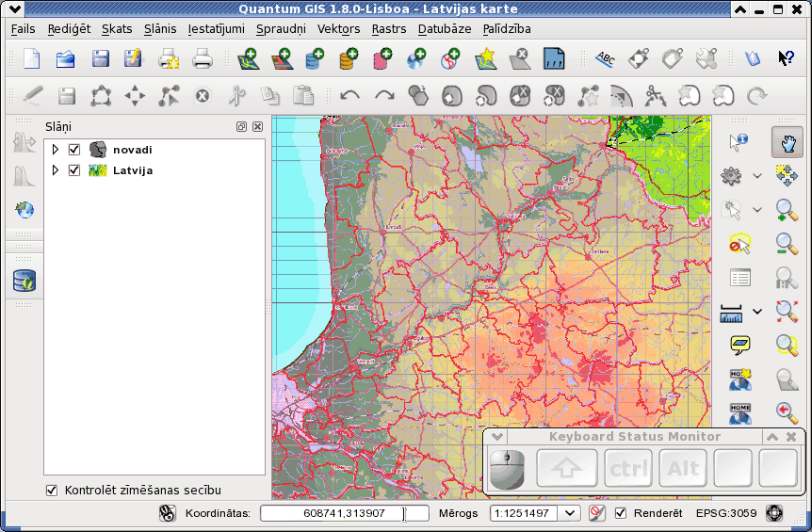Open dropdown arrow beside Measure tool
812x532 pixels.
757,312
